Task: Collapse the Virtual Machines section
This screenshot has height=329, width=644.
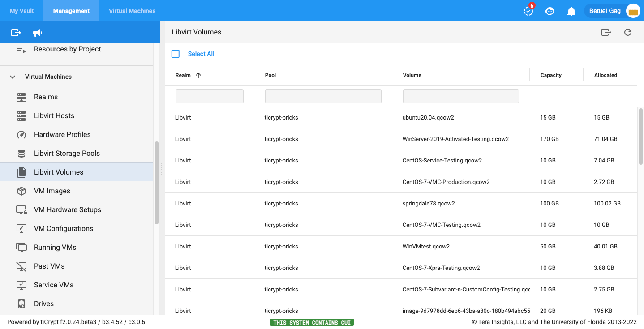Action: coord(13,77)
